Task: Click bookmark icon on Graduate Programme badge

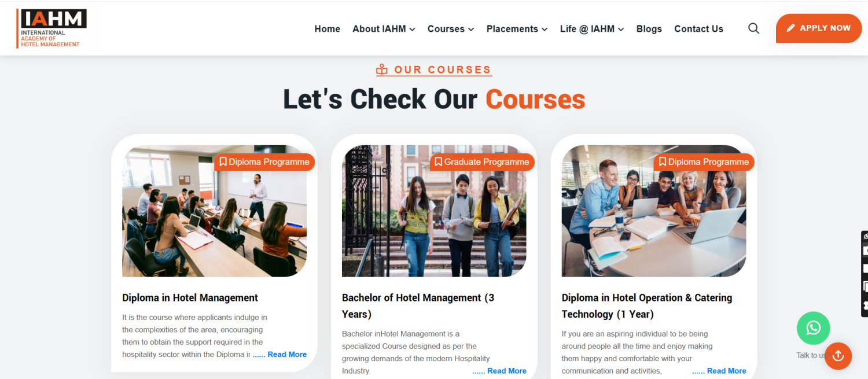Action: point(438,162)
